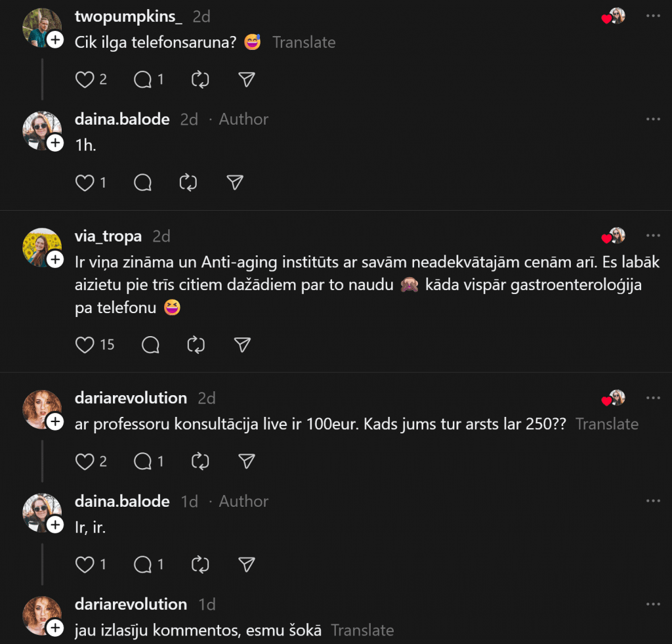Like daina.balode's '1h.' reply
672x644 pixels.
(85, 182)
